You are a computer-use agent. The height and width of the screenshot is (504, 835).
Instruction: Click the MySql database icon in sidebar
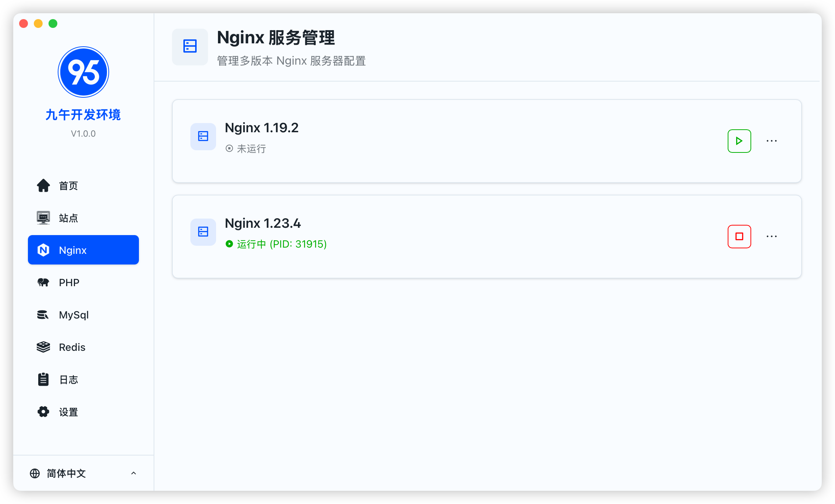click(x=43, y=315)
